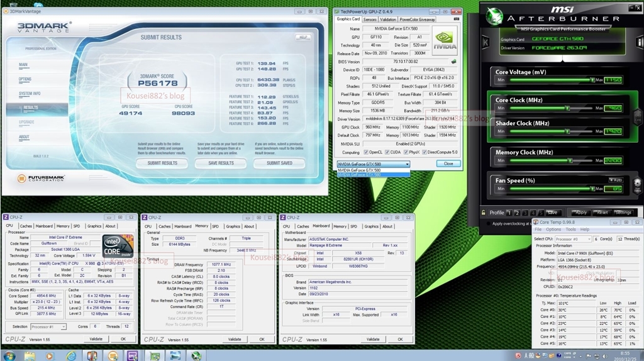Toggle CUDA checkbox in GPU-Z
This screenshot has width=644, height=361.
click(x=387, y=152)
